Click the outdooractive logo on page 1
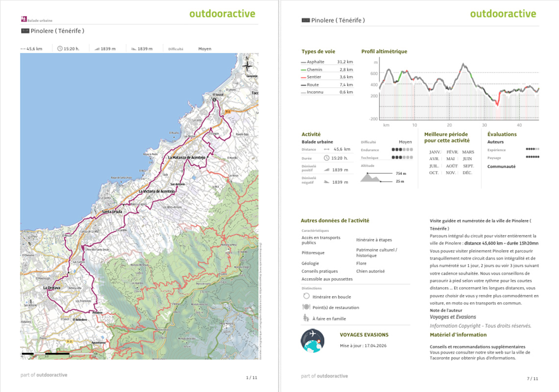The width and height of the screenshot is (559, 392). 222,14
